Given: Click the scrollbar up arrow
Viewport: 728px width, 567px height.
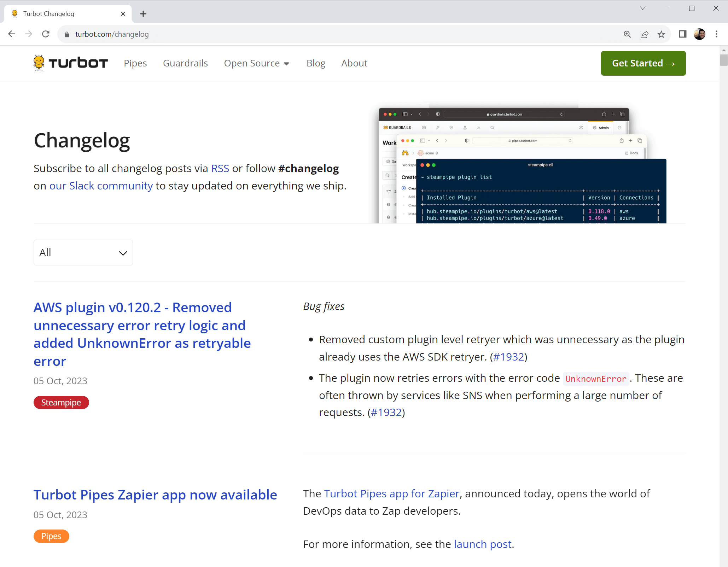Looking at the screenshot, I should pyautogui.click(x=724, y=50).
